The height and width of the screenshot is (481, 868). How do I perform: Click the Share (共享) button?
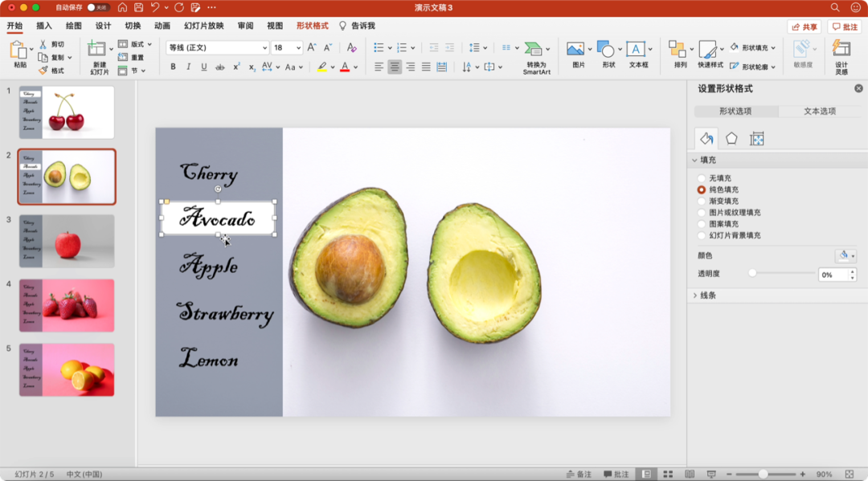pos(804,26)
